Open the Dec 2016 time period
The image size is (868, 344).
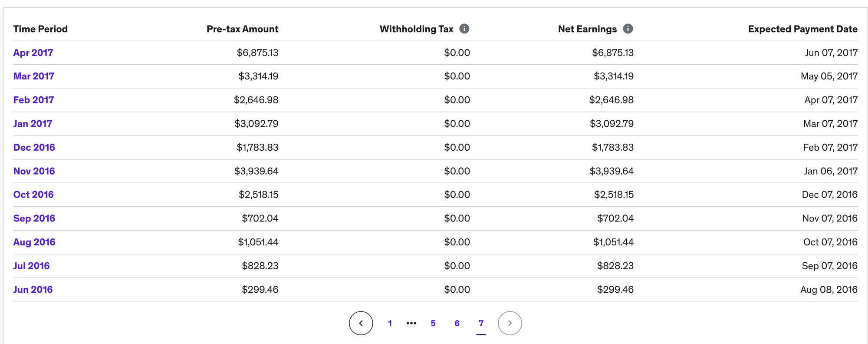pos(34,147)
